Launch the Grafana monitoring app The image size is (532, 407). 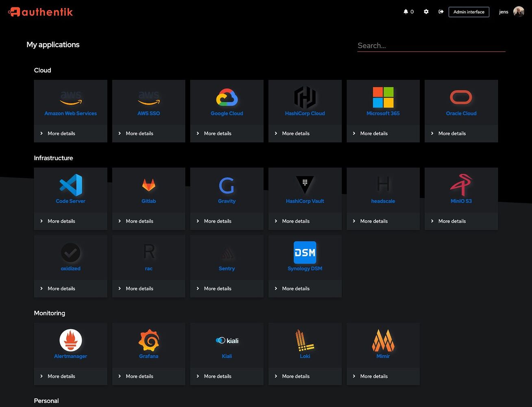(x=148, y=339)
